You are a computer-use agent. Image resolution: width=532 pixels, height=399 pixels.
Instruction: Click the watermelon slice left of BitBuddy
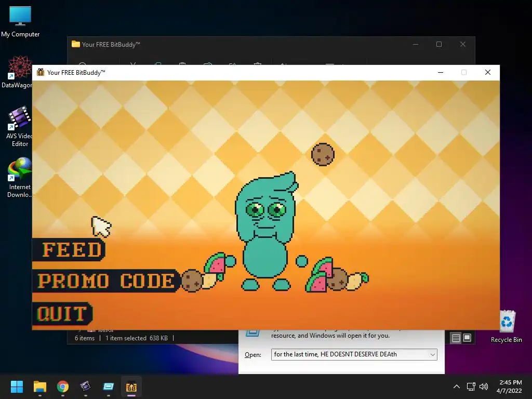coord(216,263)
